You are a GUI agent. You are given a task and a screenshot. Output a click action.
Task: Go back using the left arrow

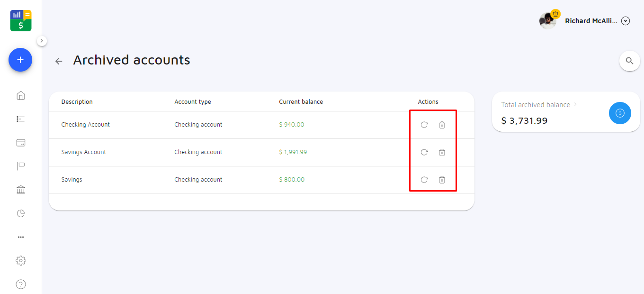click(59, 61)
